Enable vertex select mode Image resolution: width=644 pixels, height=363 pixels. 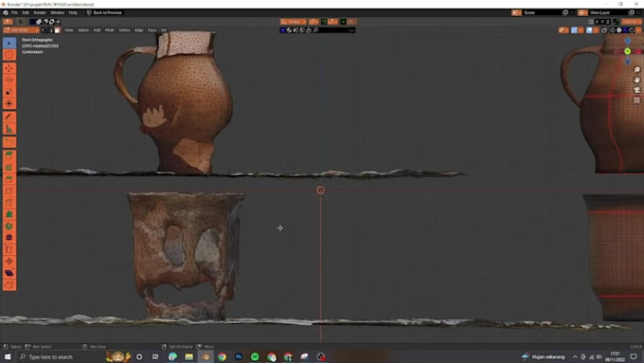pyautogui.click(x=44, y=30)
